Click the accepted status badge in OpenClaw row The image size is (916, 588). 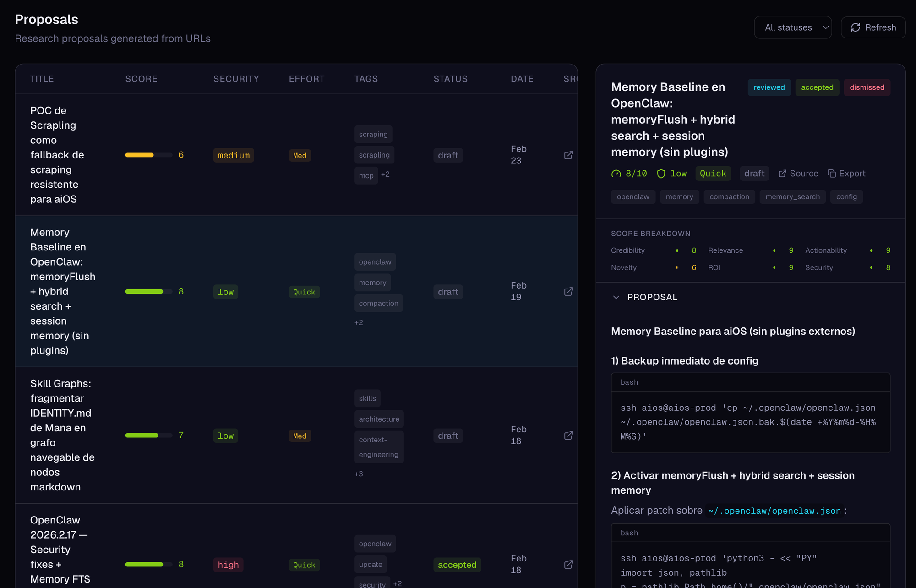[x=457, y=565]
